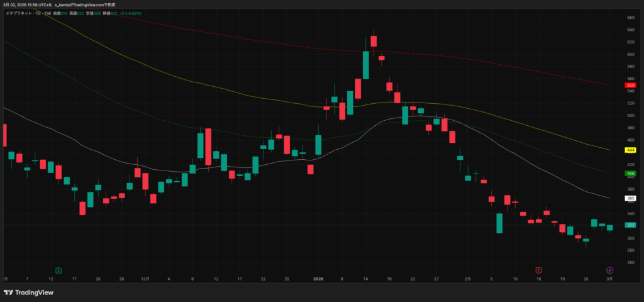Click the red candle at the chart's highest peak

374,41
